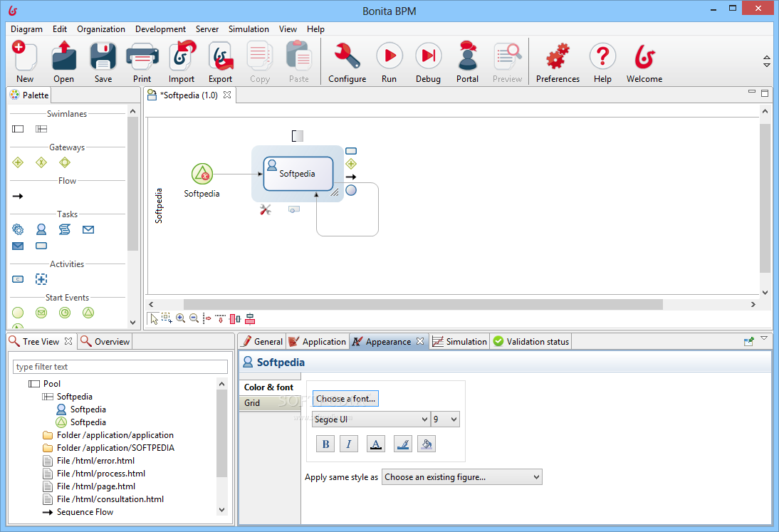Viewport: 779px width, 532px height.
Task: Open the properties view menu chevron
Action: pos(764,338)
